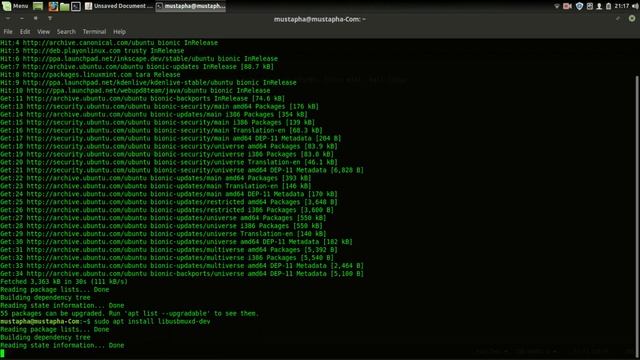Select the mustapha@mustapha terminal taskbar entry
This screenshot has width=640, height=360.
tap(191, 6)
